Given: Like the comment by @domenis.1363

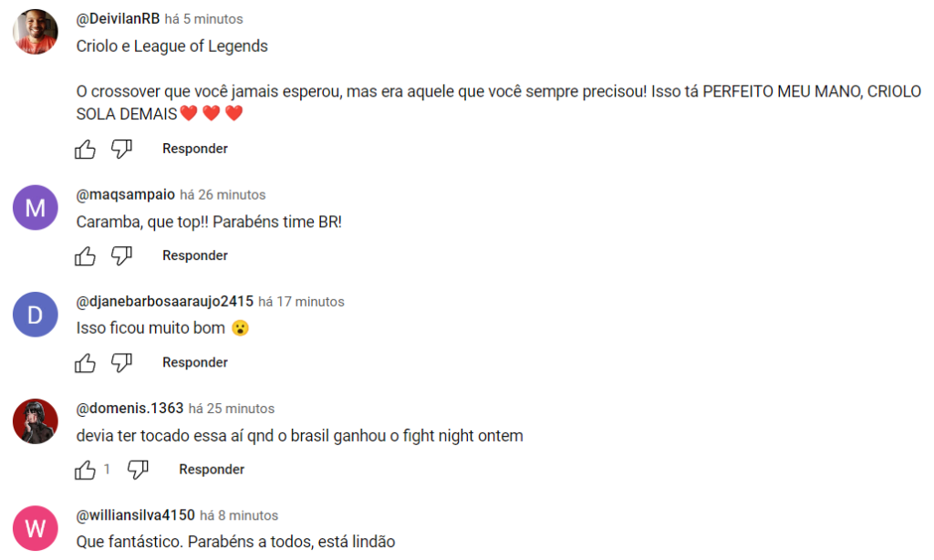Looking at the screenshot, I should (85, 470).
